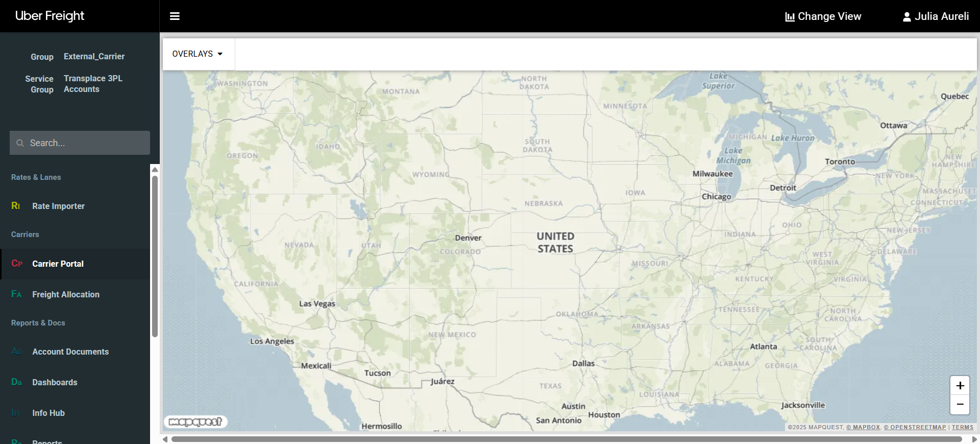Click the Uber Freight logo
Screen dimensions: 980x444
[50, 16]
